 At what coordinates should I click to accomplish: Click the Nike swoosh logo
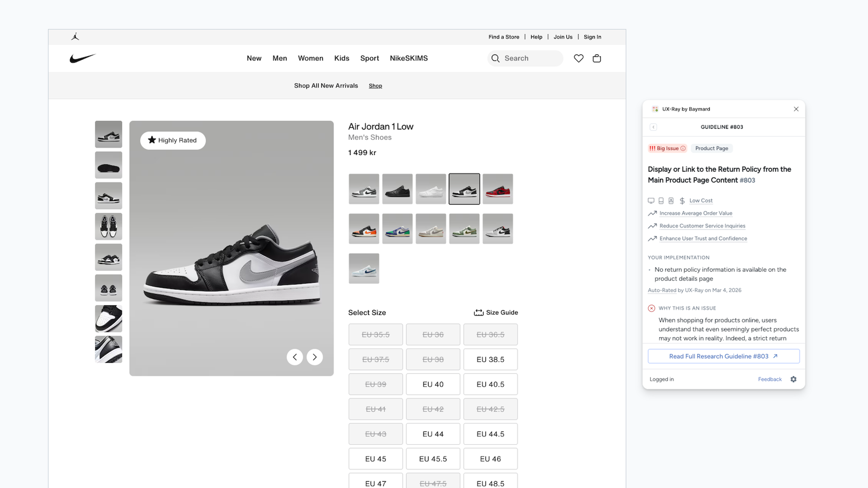(x=83, y=58)
